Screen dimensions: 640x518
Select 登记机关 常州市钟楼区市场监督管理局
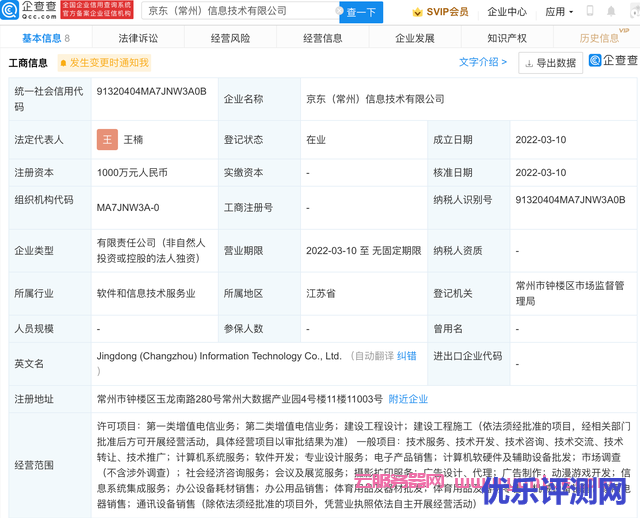[570, 293]
